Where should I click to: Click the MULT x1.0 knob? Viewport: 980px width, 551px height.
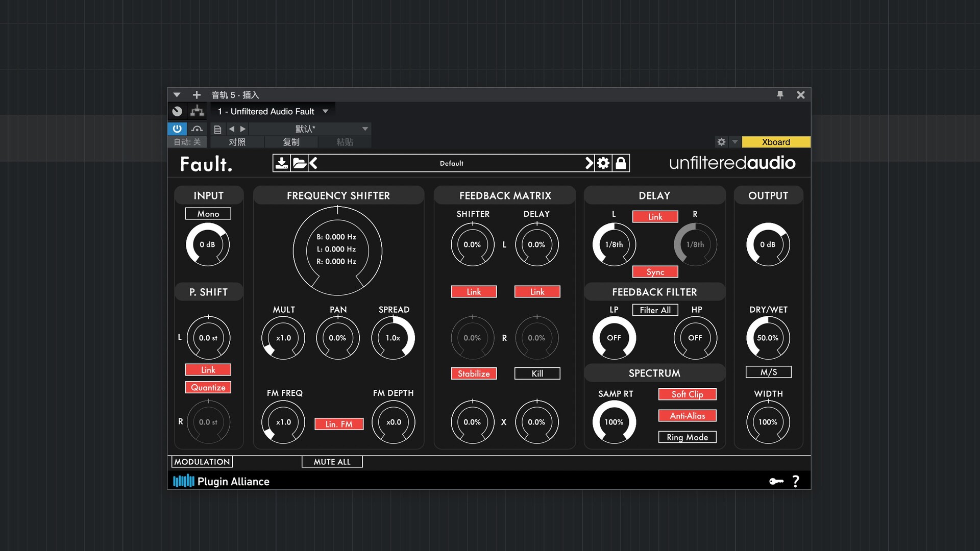click(x=283, y=338)
